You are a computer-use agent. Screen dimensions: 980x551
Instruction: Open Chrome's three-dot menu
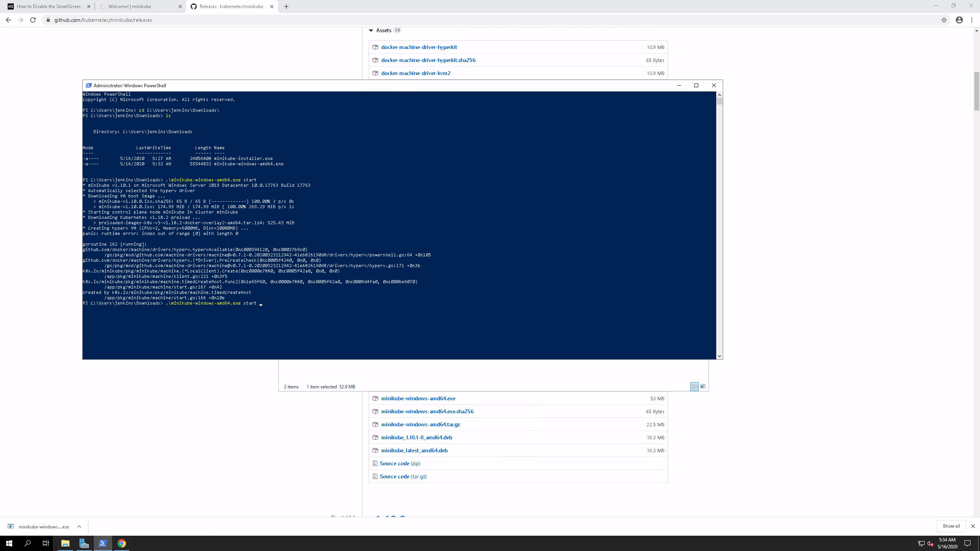pos(972,20)
